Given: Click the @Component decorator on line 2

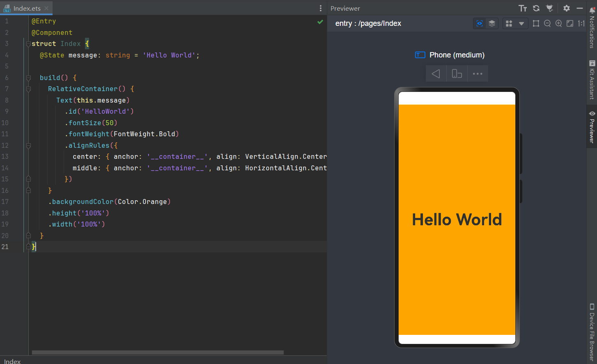Looking at the screenshot, I should pyautogui.click(x=52, y=33).
